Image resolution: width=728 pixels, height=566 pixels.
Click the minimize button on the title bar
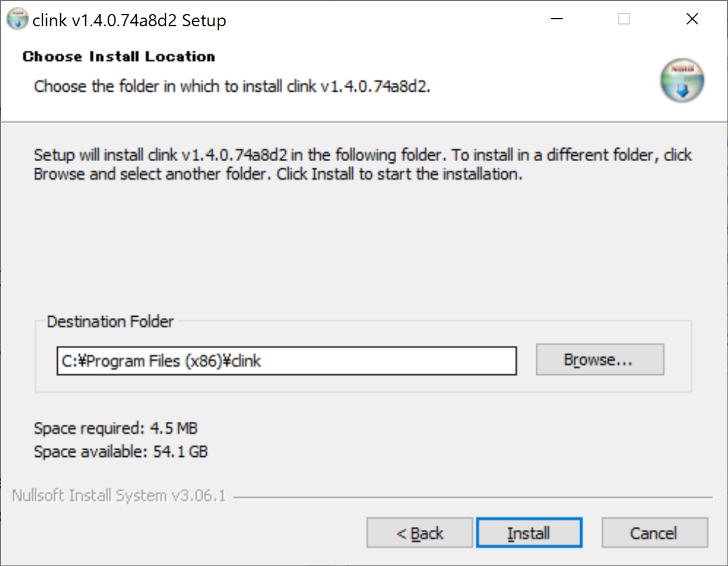556,18
